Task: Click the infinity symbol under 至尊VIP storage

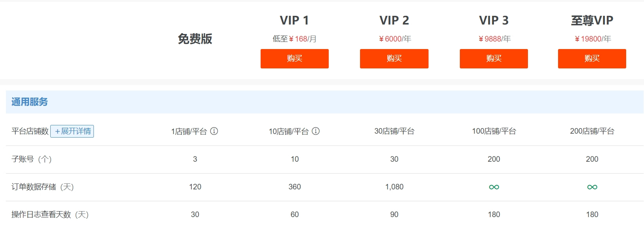Action: pyautogui.click(x=592, y=187)
